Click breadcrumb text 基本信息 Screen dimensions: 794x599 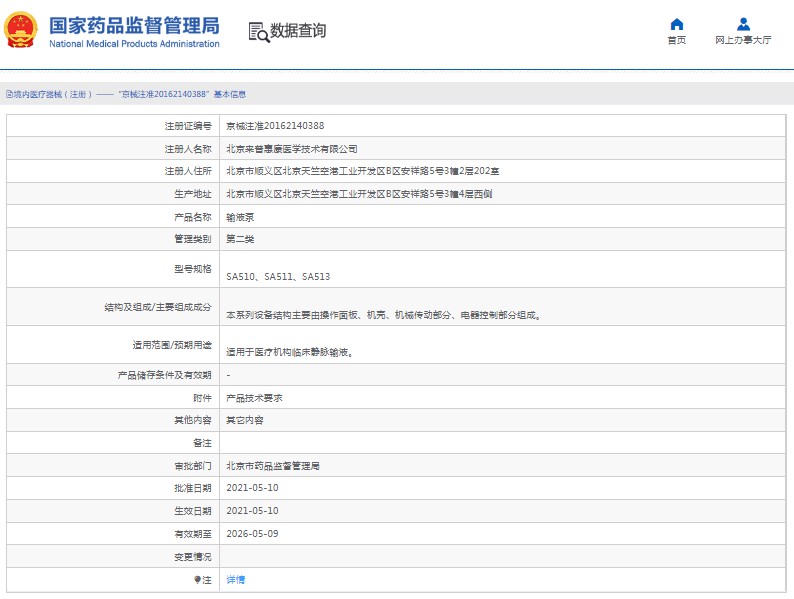[x=230, y=94]
